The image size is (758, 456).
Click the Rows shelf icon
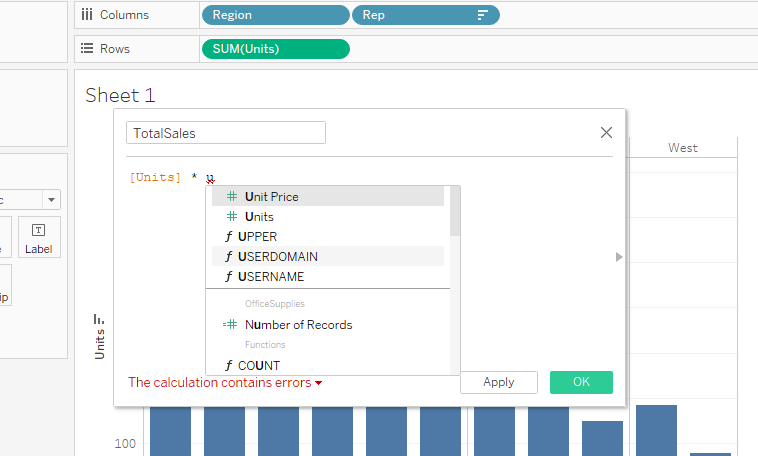pos(87,49)
